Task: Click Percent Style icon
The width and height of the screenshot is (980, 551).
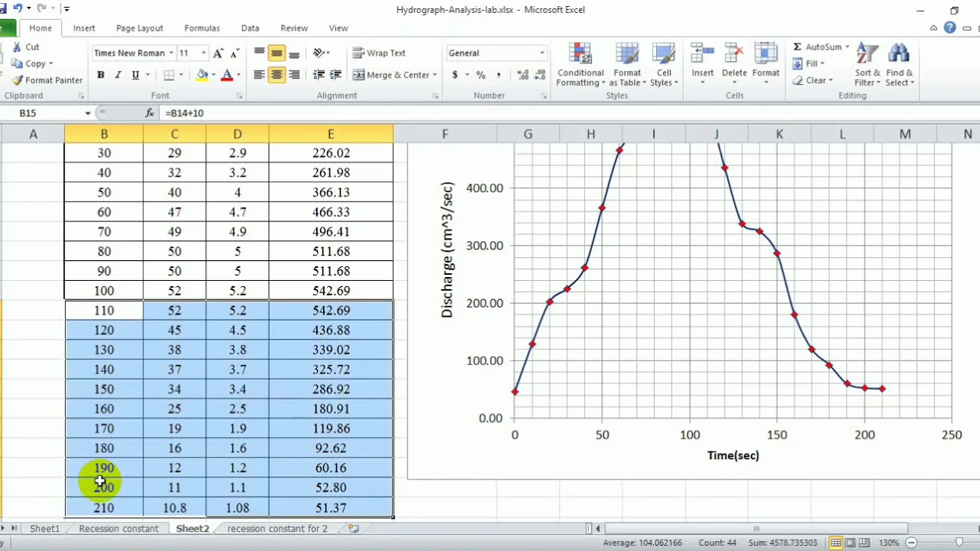Action: click(x=481, y=75)
